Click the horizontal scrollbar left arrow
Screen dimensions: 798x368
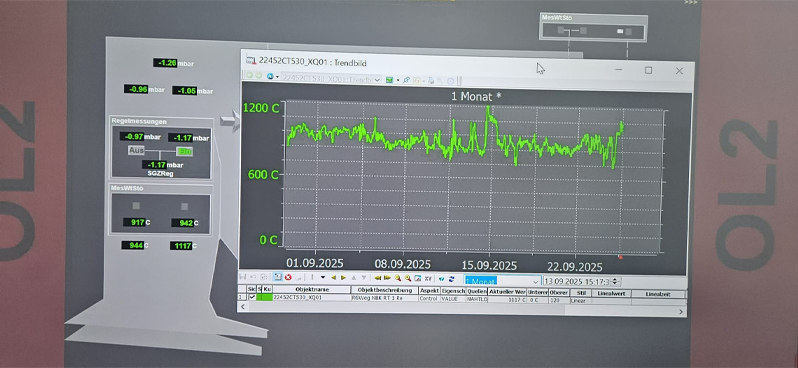pos(243,306)
